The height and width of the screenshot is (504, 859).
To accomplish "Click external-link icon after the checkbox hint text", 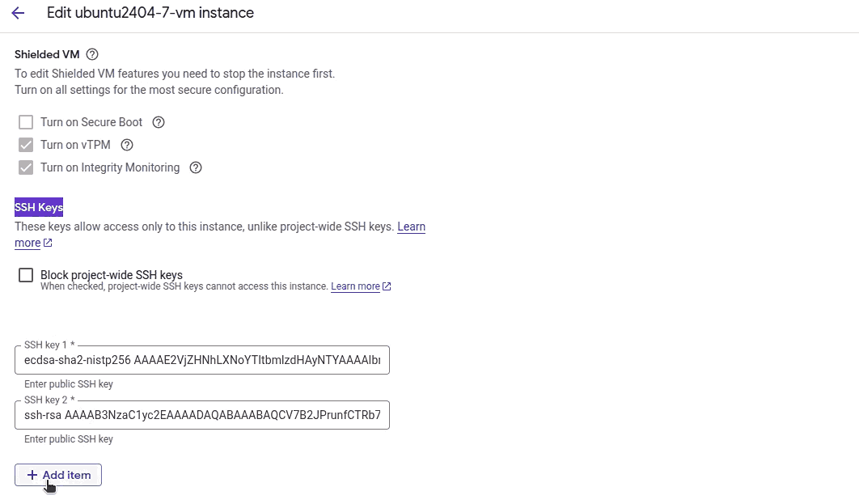I will (387, 286).
